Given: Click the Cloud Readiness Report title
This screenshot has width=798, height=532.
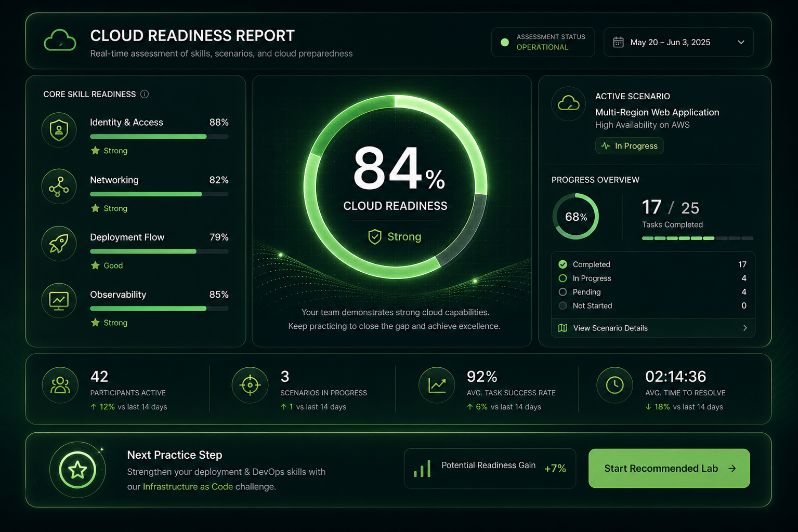Looking at the screenshot, I should tap(192, 36).
